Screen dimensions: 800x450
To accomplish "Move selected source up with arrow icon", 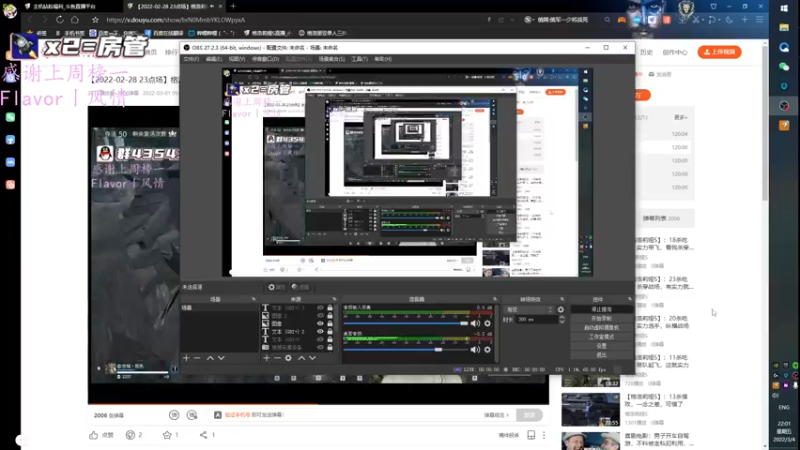I will pos(302,358).
